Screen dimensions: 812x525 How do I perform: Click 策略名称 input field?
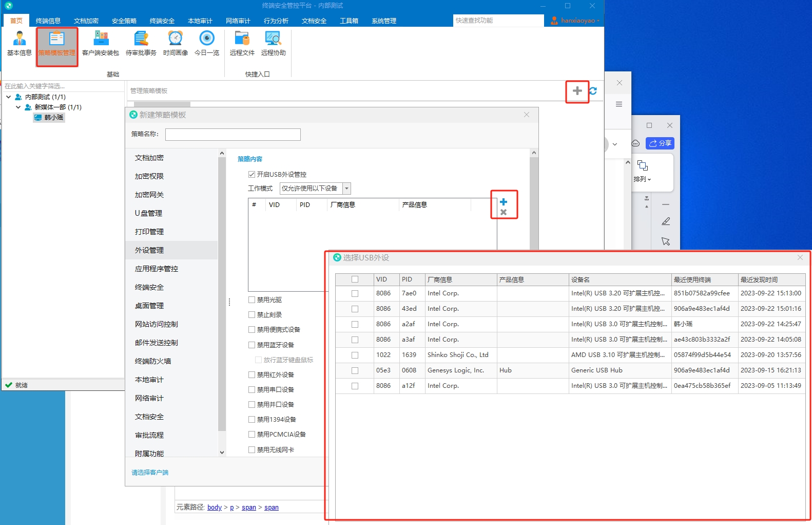coord(233,135)
